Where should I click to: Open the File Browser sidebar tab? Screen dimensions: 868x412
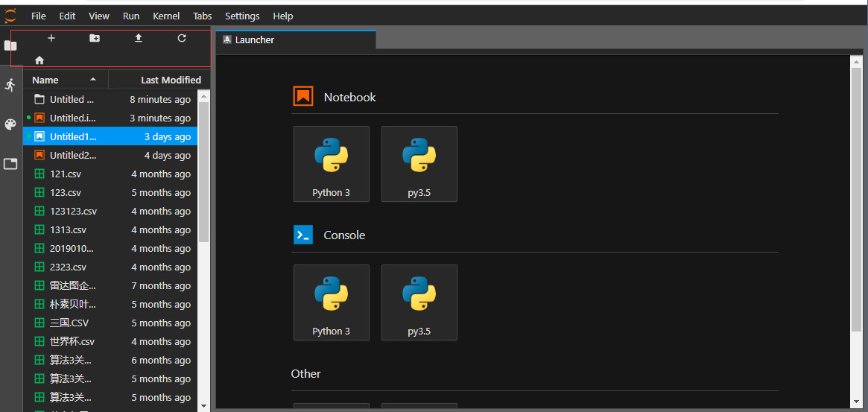click(x=10, y=46)
